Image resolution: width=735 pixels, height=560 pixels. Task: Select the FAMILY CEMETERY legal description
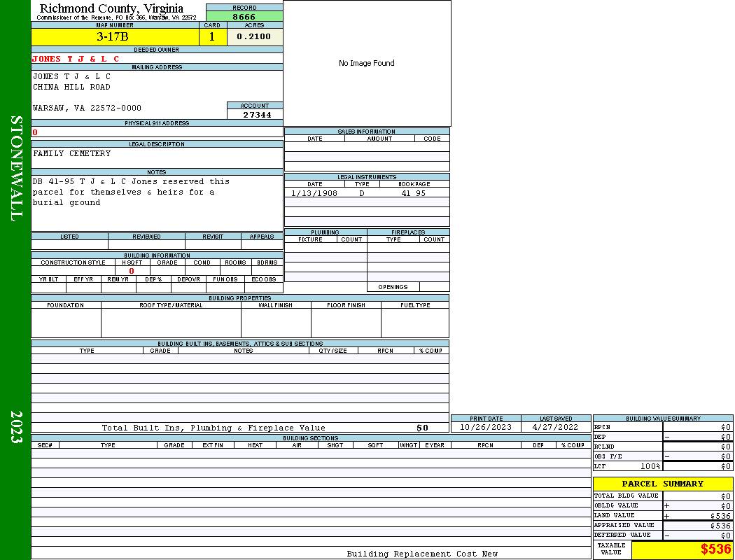(71, 153)
